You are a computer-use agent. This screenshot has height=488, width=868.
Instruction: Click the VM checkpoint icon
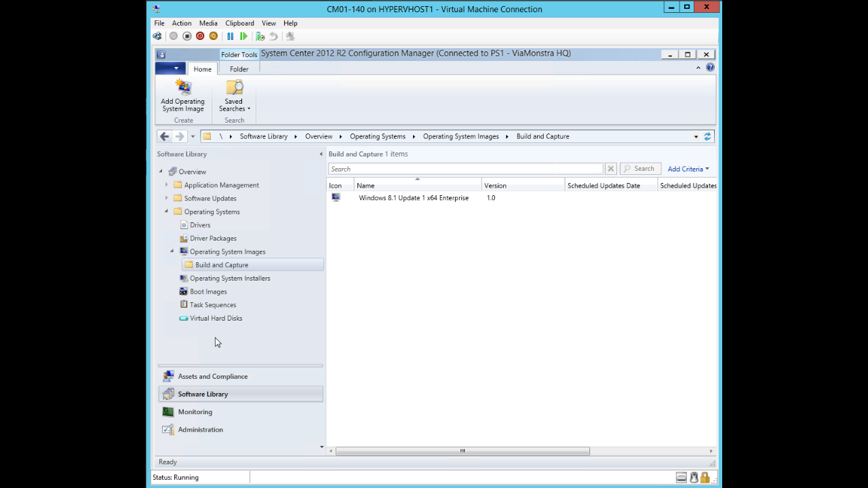coord(260,37)
